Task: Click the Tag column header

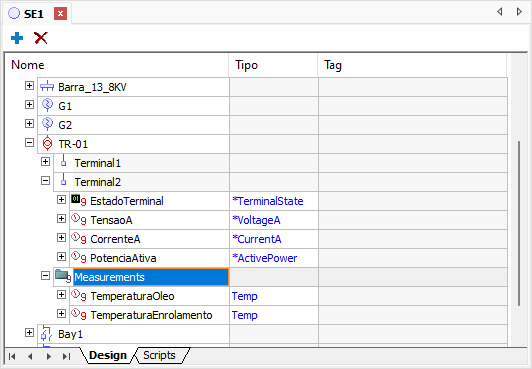Action: coord(412,65)
